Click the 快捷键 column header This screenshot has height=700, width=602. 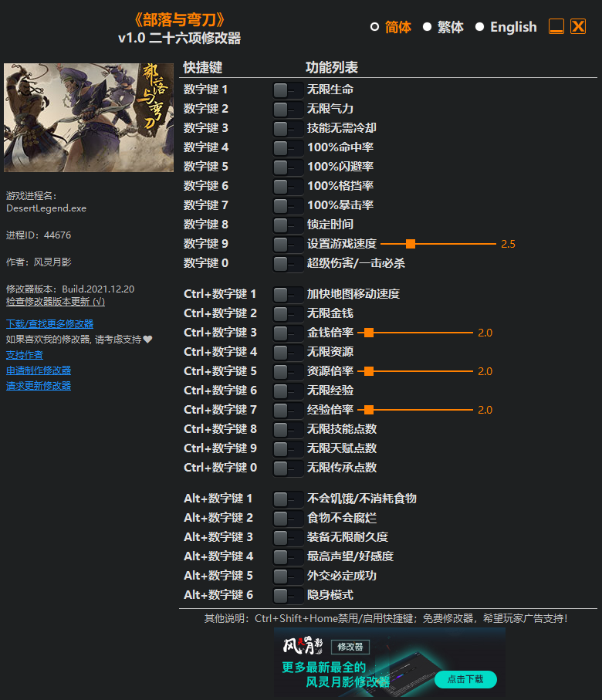203,67
